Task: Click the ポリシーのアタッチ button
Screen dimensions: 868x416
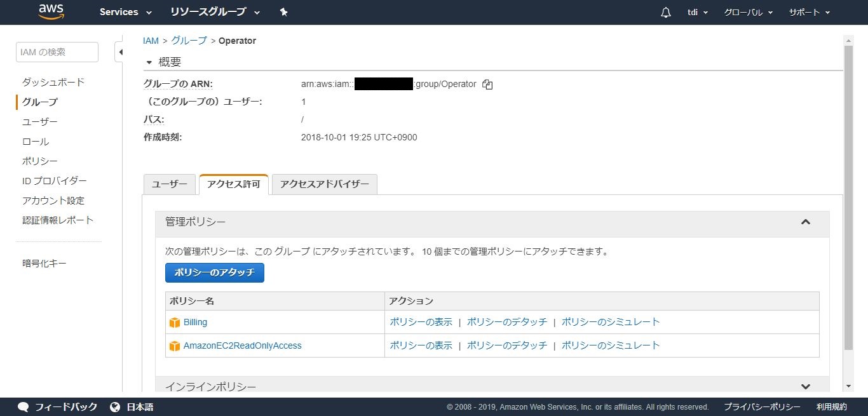Action: pyautogui.click(x=214, y=272)
